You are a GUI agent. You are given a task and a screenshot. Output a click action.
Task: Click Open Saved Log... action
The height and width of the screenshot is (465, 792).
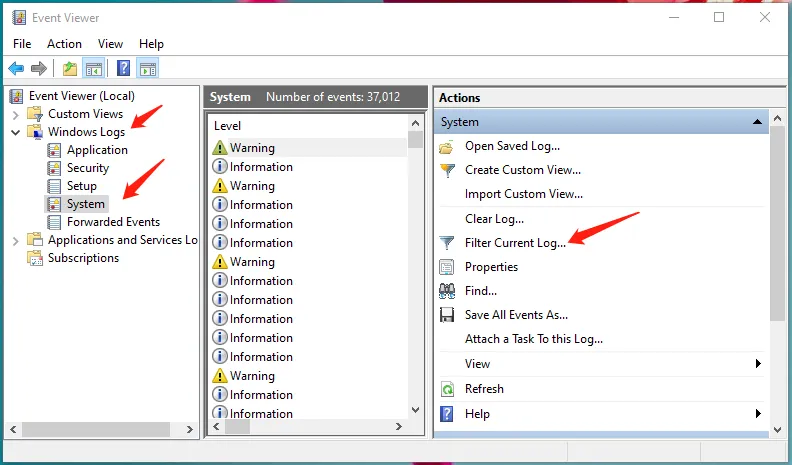tap(512, 146)
